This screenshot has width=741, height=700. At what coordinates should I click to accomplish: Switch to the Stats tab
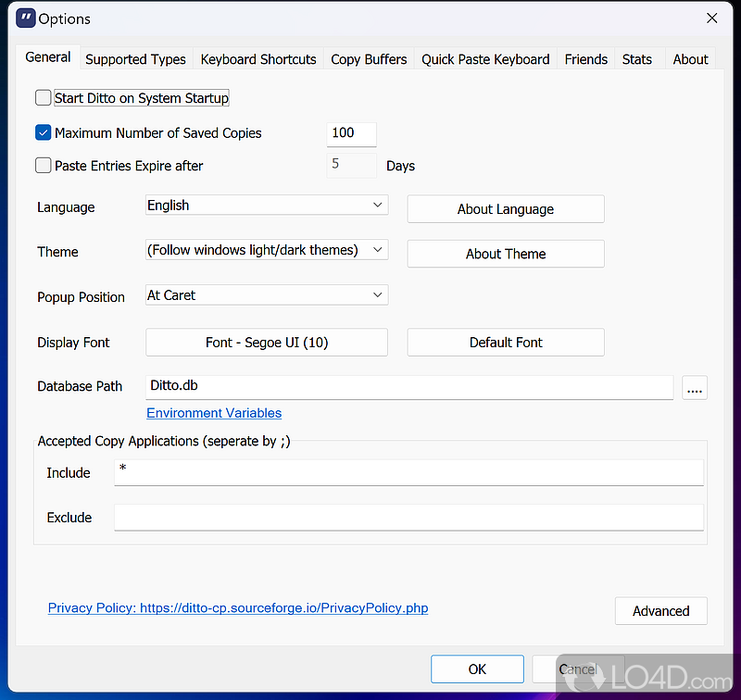pyautogui.click(x=637, y=58)
